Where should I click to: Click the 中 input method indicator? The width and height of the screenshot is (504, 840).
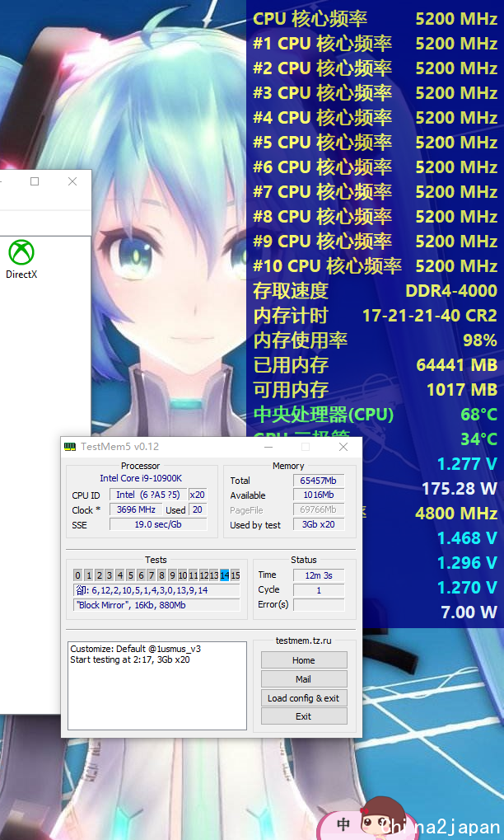pyautogui.click(x=343, y=824)
